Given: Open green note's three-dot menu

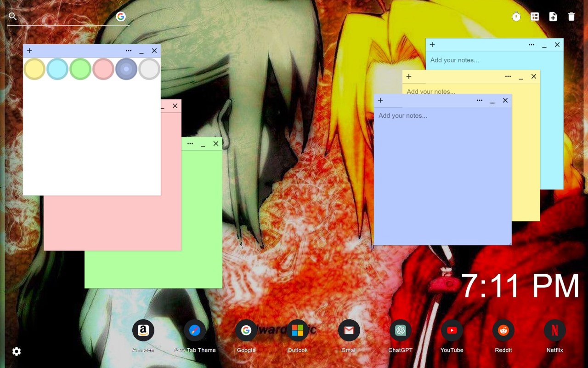Looking at the screenshot, I should [190, 144].
